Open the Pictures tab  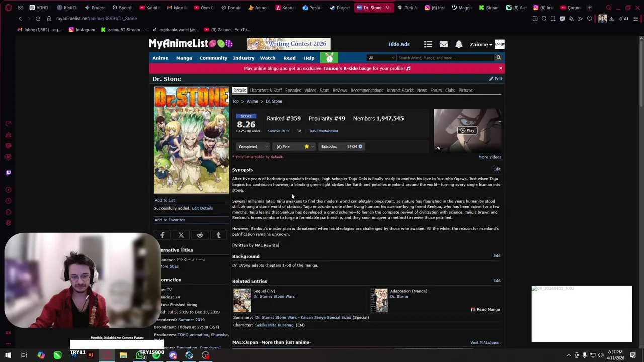click(465, 90)
